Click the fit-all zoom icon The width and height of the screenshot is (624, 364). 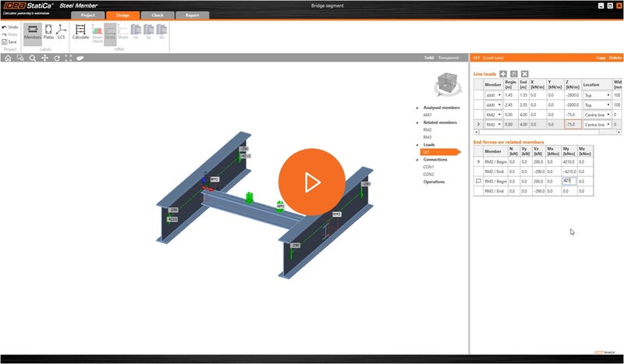tap(69, 58)
